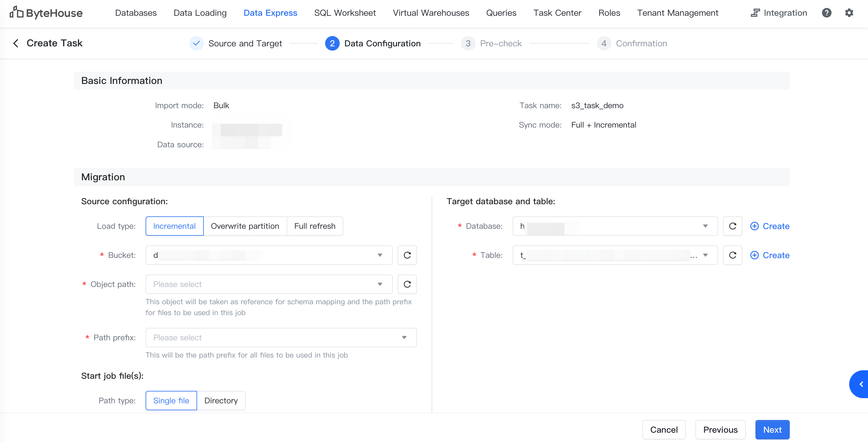
Task: Open the SQL Worksheet menu
Action: coord(345,13)
